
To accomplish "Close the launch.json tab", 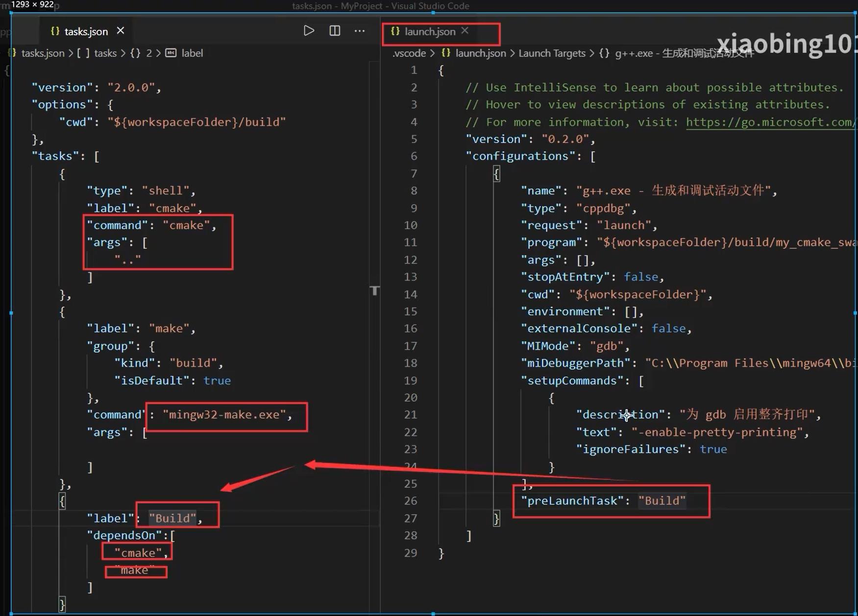I will click(x=465, y=31).
